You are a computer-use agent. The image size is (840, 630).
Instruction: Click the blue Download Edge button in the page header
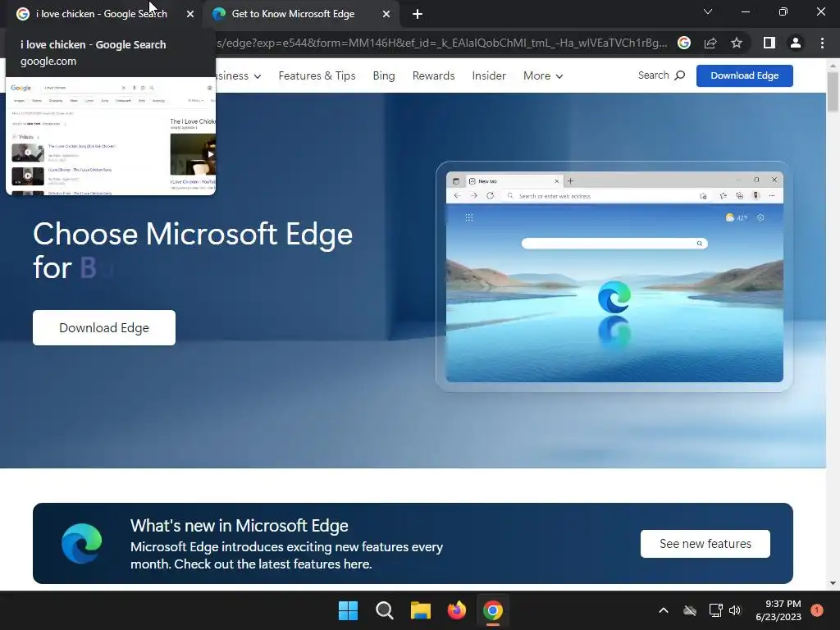[744, 75]
